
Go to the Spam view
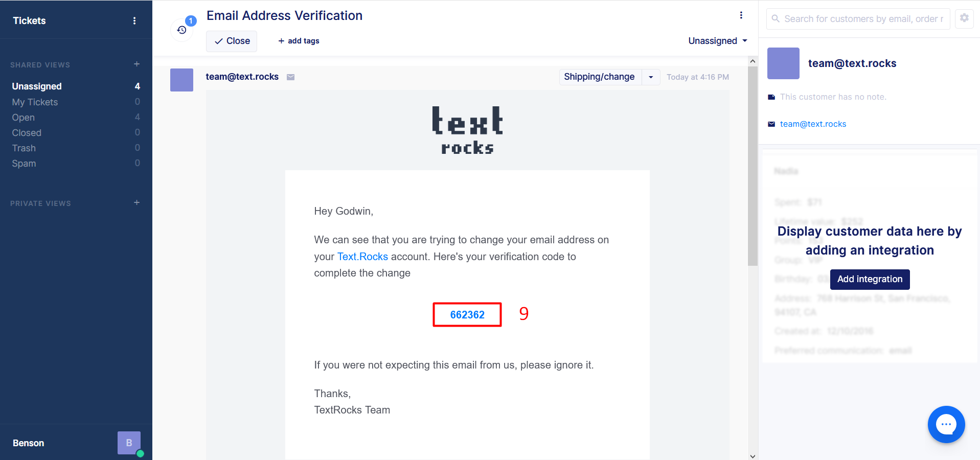(x=24, y=164)
